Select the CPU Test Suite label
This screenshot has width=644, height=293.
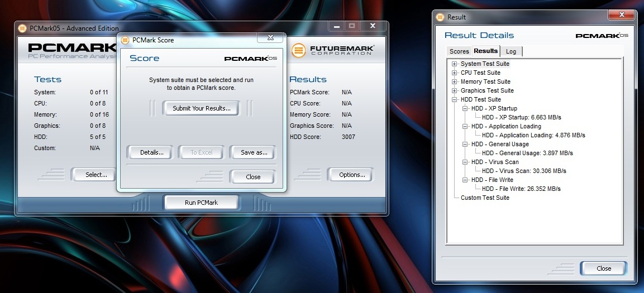pyautogui.click(x=480, y=73)
